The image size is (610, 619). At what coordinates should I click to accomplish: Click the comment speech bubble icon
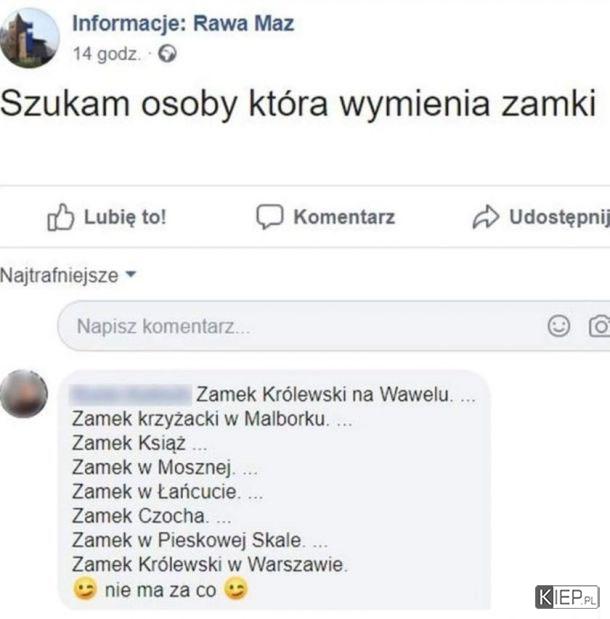point(270,217)
